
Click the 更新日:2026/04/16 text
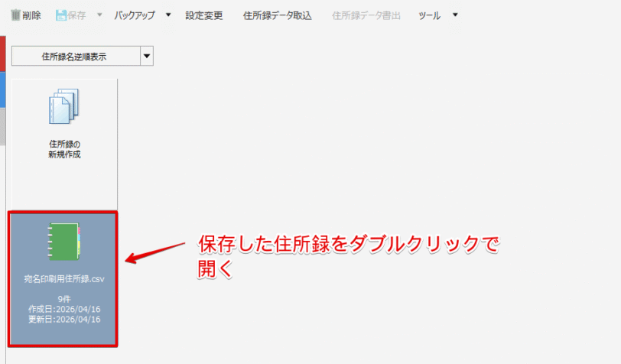point(64,319)
